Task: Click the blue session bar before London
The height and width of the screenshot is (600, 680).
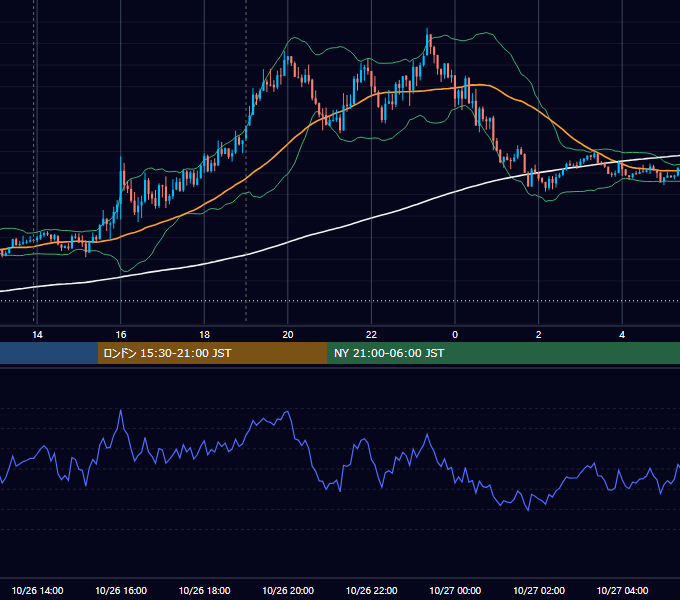Action: [x=49, y=353]
